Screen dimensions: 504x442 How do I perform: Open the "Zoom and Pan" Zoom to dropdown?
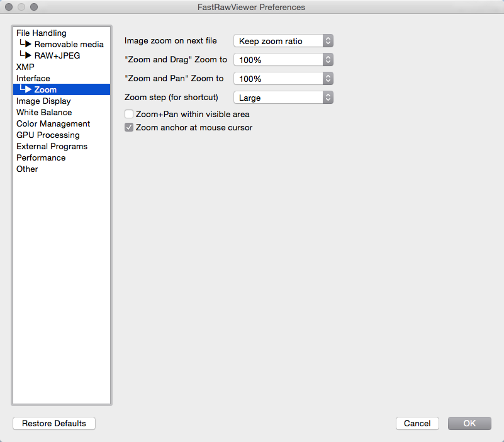pos(284,79)
